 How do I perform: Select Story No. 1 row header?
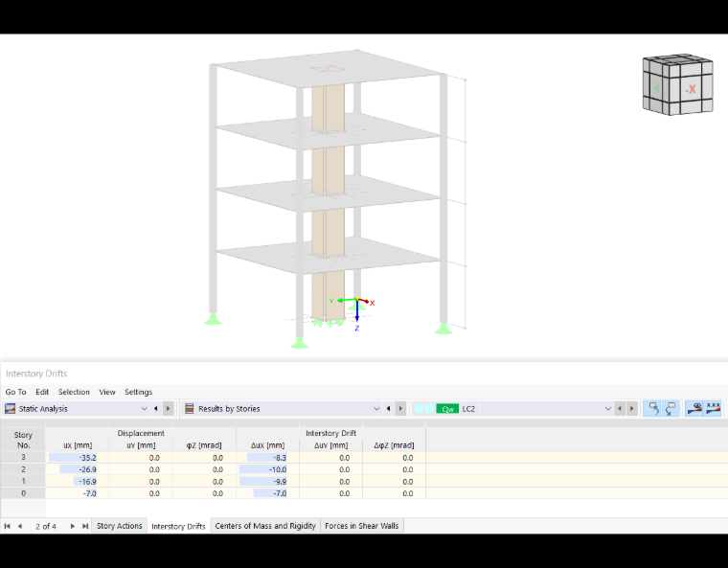[23, 481]
